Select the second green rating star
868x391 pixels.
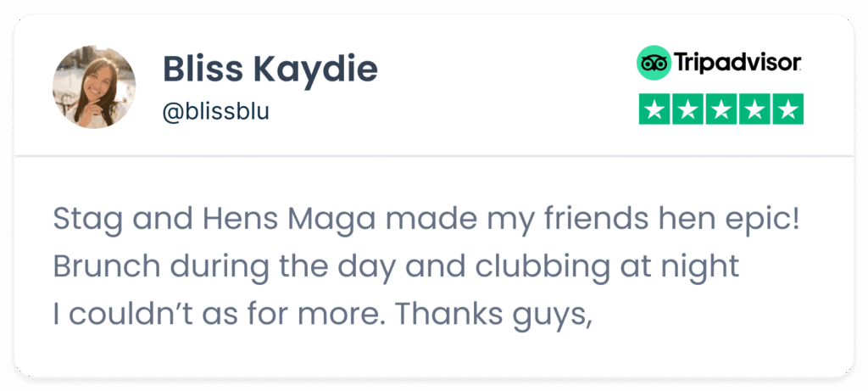(687, 109)
